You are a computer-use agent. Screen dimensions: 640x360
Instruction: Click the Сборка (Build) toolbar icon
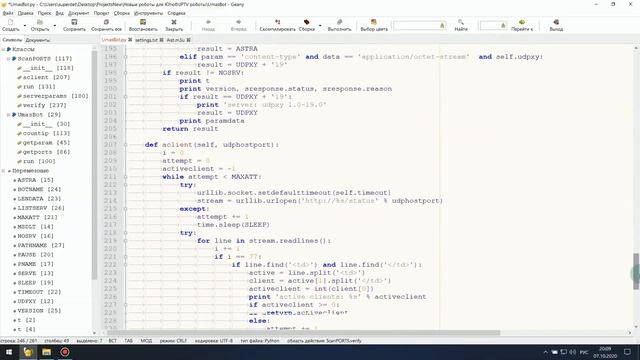307,22
